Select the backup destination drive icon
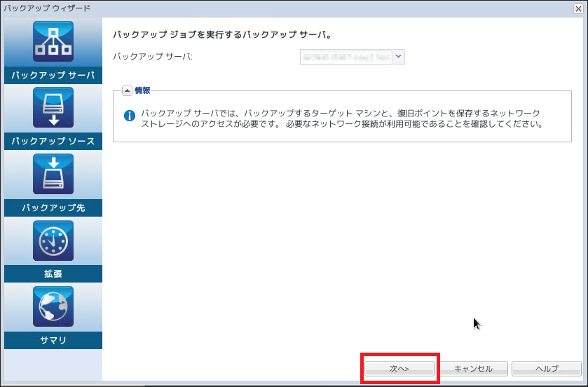 [x=53, y=174]
